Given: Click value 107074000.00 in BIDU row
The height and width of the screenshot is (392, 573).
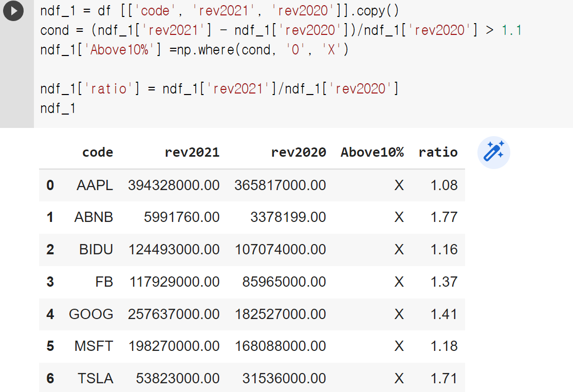Looking at the screenshot, I should pyautogui.click(x=280, y=250).
